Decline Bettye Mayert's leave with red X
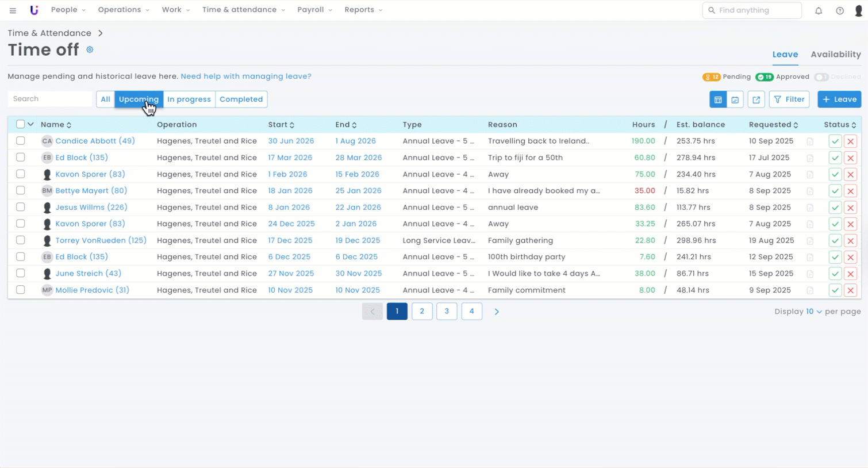This screenshot has width=868, height=468. click(x=850, y=191)
